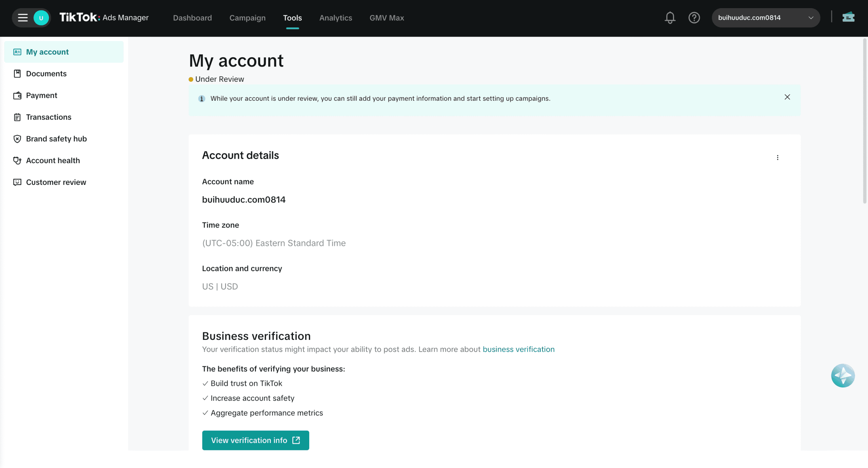Image resolution: width=868 pixels, height=468 pixels.
Task: Switch to the Dashboard tab
Action: tap(192, 18)
